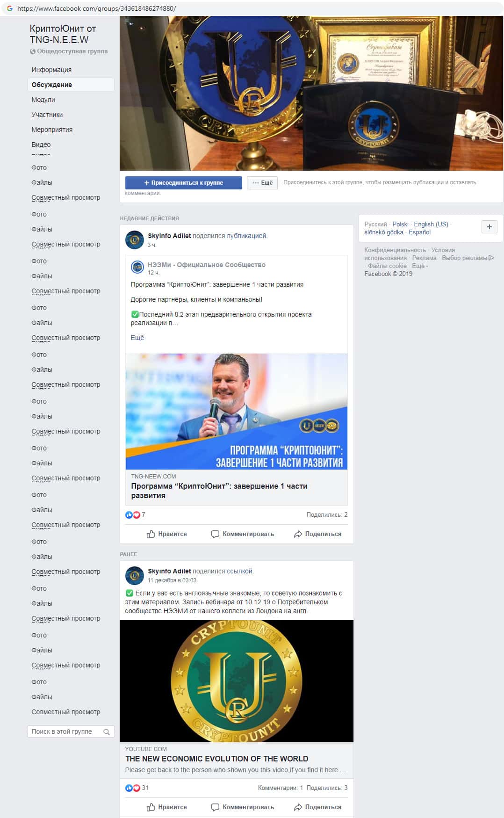Switch language to English (US)
The height and width of the screenshot is (818, 504).
[431, 224]
